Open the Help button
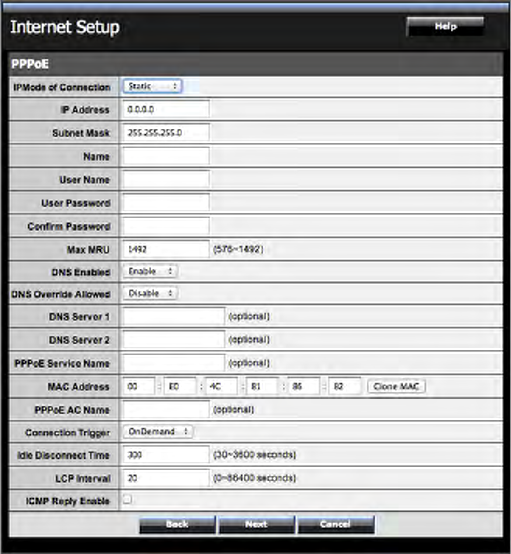Viewport: 511px width, 554px height. [x=445, y=26]
